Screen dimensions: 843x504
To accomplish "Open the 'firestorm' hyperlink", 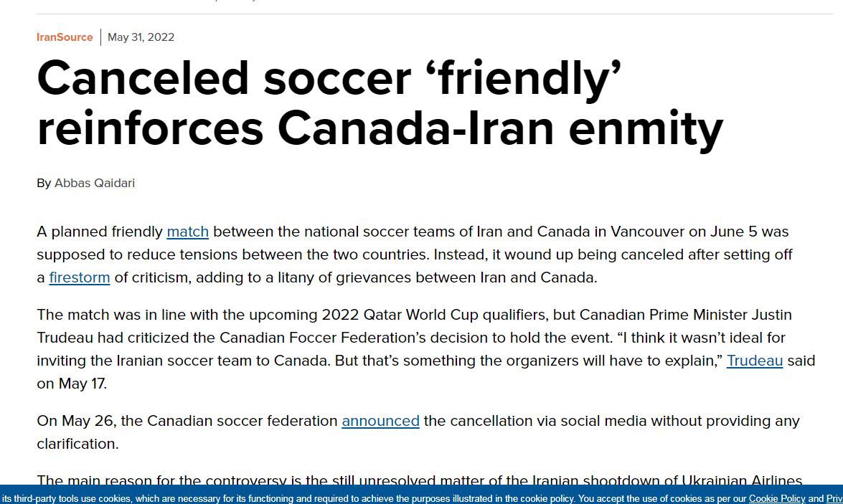I will pos(79,277).
